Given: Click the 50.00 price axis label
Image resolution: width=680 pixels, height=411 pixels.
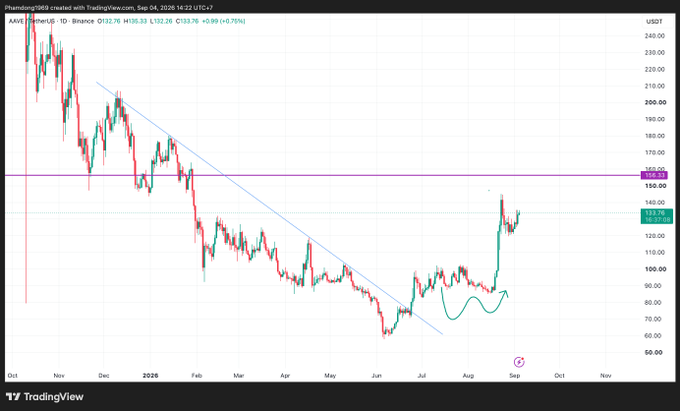Looking at the screenshot, I should (x=653, y=352).
